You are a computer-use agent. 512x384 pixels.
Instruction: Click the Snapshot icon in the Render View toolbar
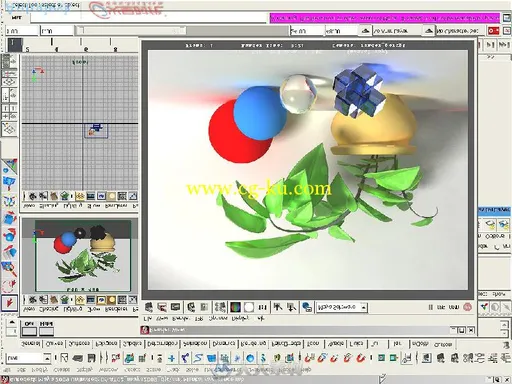175,307
